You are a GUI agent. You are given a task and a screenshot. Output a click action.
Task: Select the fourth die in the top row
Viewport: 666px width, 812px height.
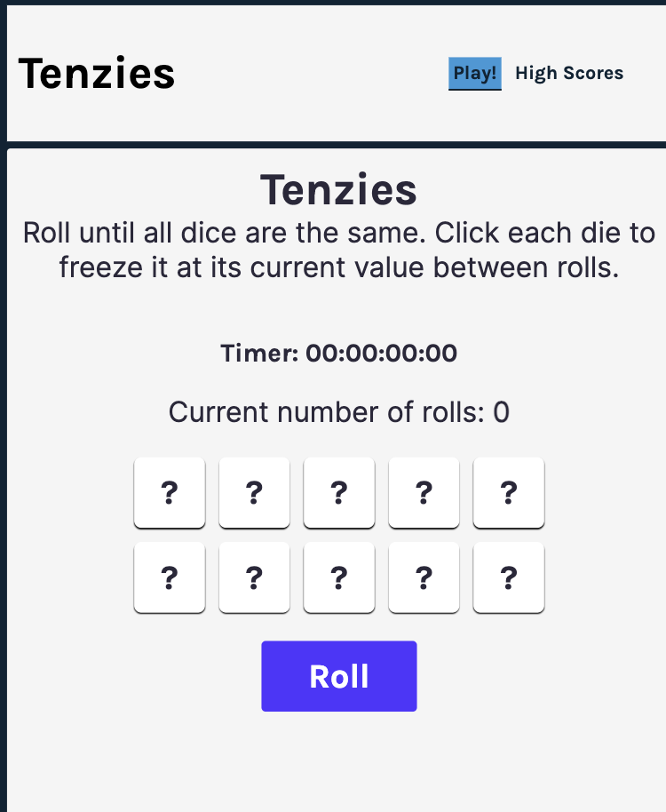click(424, 492)
